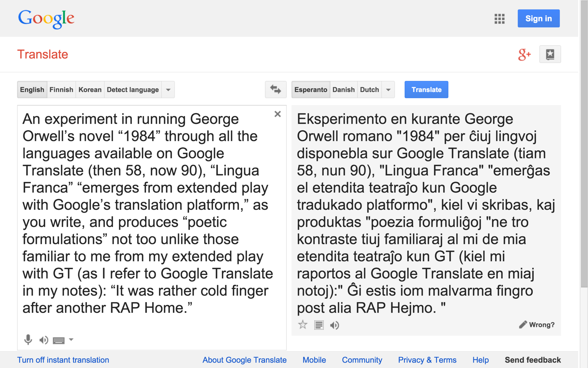Turn off instant translation
This screenshot has height=368, width=588.
point(63,360)
